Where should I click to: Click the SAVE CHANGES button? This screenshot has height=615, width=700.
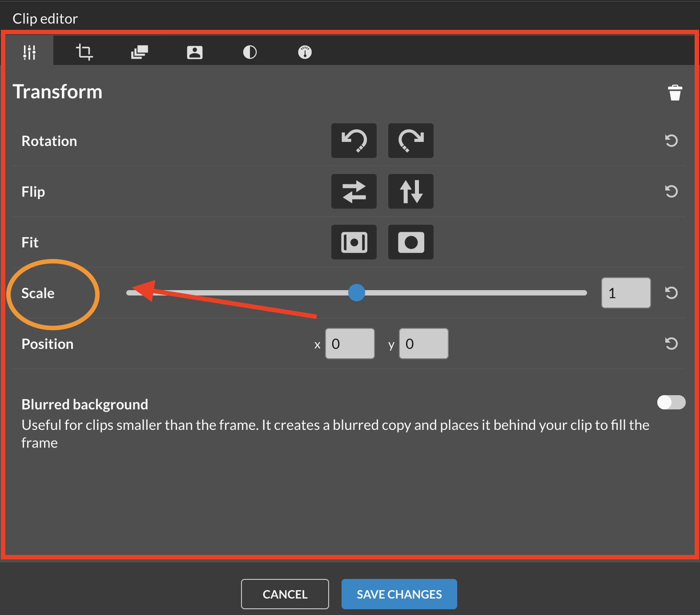(399, 594)
